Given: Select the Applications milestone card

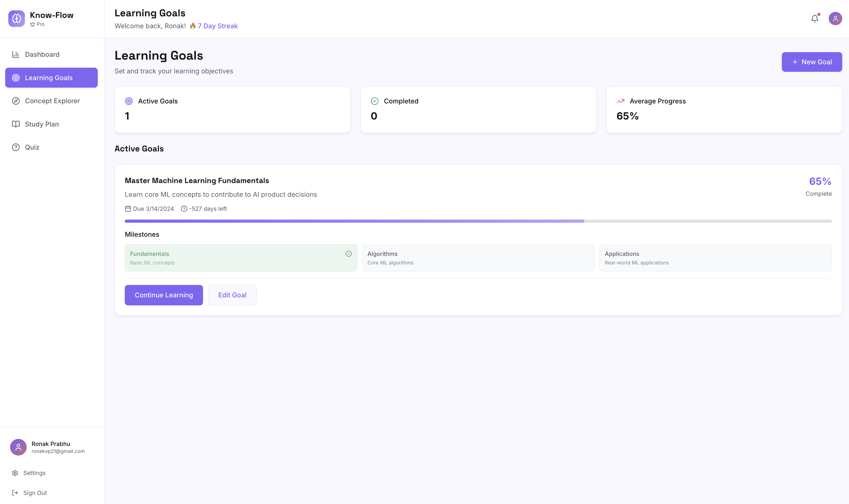Looking at the screenshot, I should (x=715, y=258).
